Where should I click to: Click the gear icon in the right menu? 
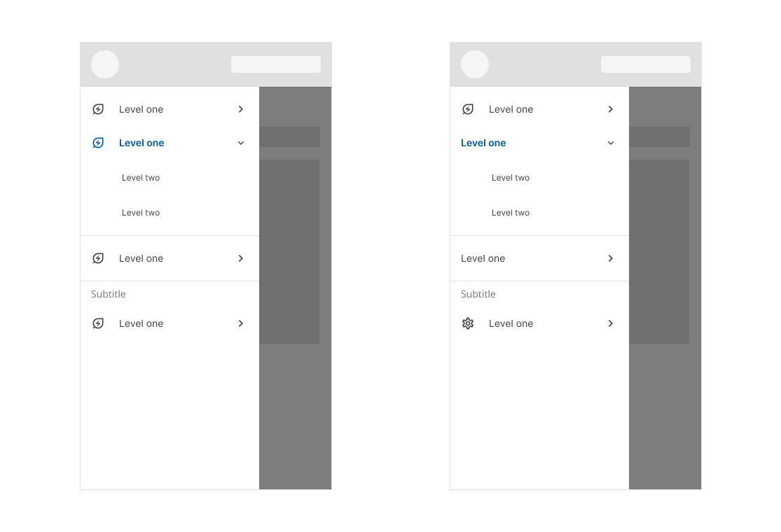468,323
